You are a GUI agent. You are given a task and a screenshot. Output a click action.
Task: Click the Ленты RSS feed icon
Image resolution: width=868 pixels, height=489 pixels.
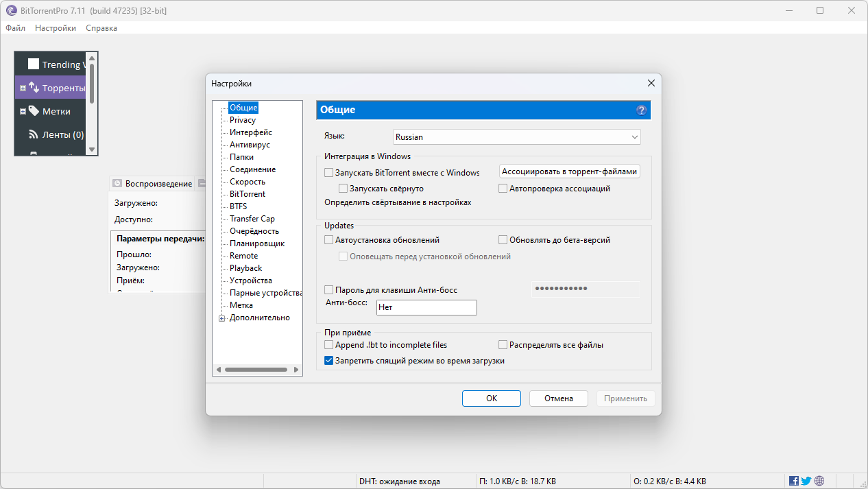click(34, 134)
